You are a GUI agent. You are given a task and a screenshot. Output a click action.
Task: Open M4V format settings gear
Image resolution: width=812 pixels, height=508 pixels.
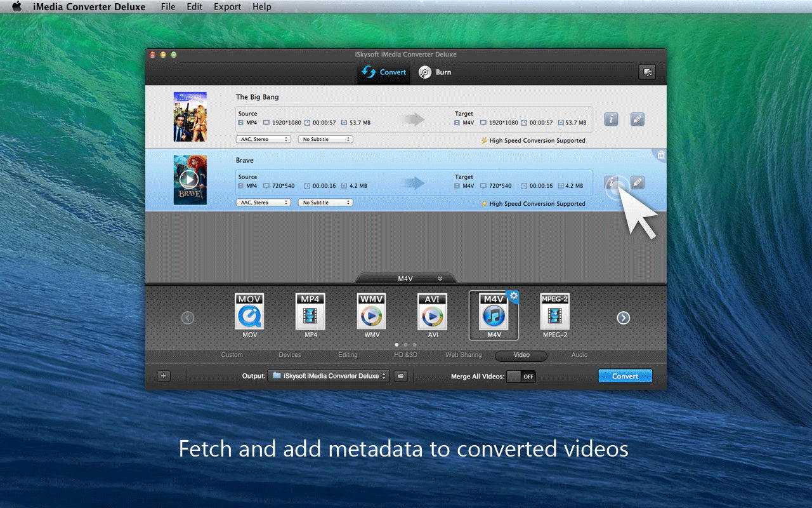coord(513,296)
